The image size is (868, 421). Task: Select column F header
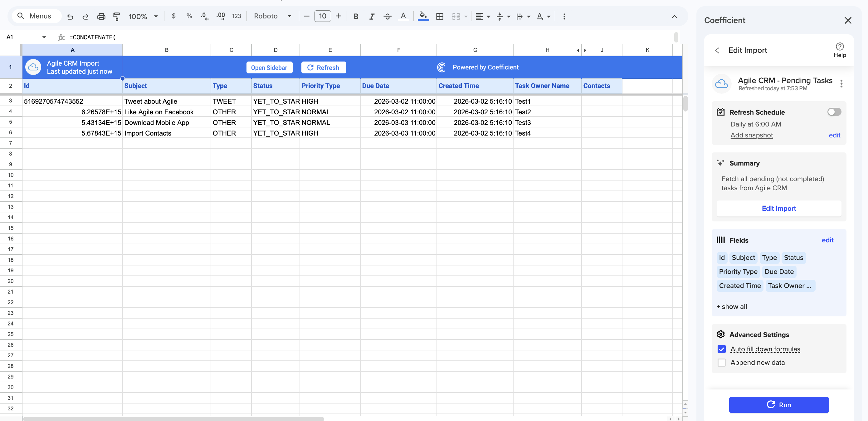tap(399, 50)
